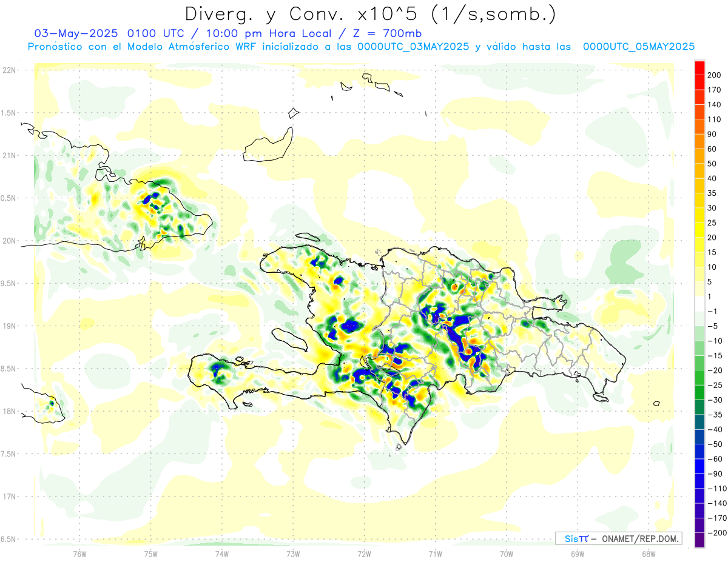The height and width of the screenshot is (562, 728).
Task: Select the '18N' latitude label
Action: point(8,411)
